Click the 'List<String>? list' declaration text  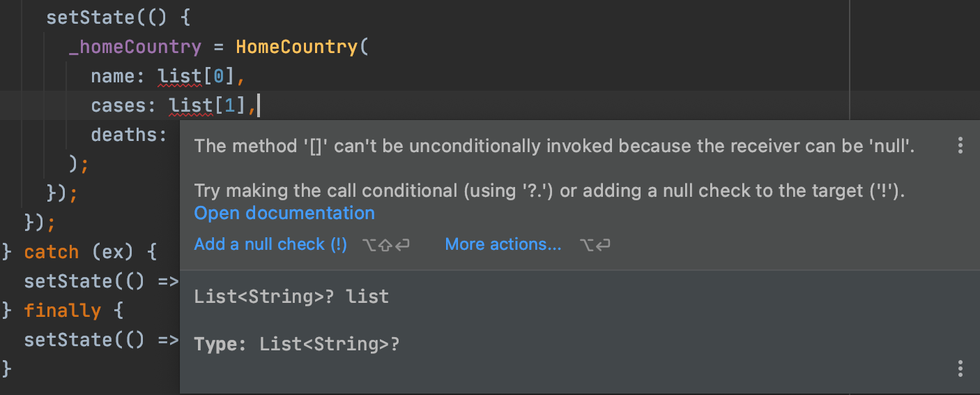point(291,297)
